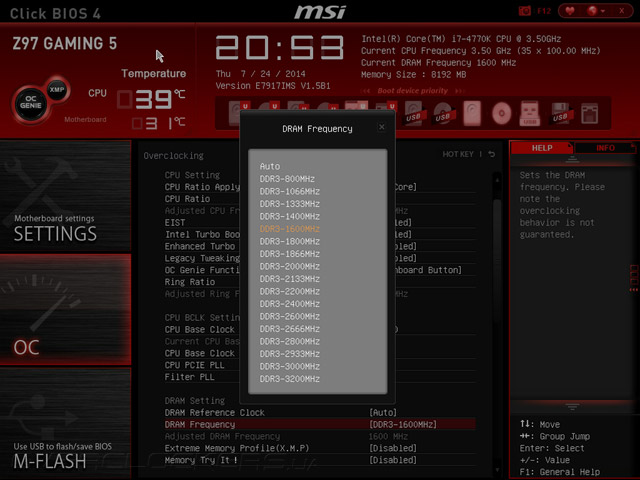Select the Filter PLL row
The height and width of the screenshot is (480, 640).
pyautogui.click(x=320, y=377)
